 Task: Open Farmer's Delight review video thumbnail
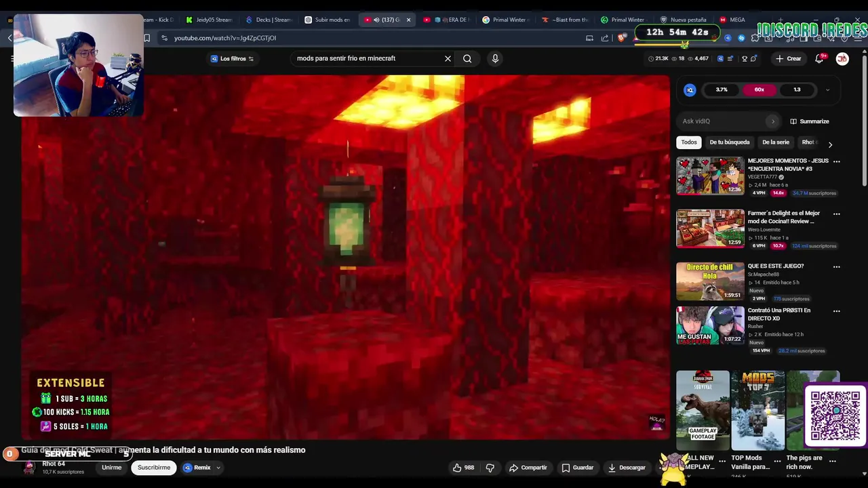tap(710, 228)
